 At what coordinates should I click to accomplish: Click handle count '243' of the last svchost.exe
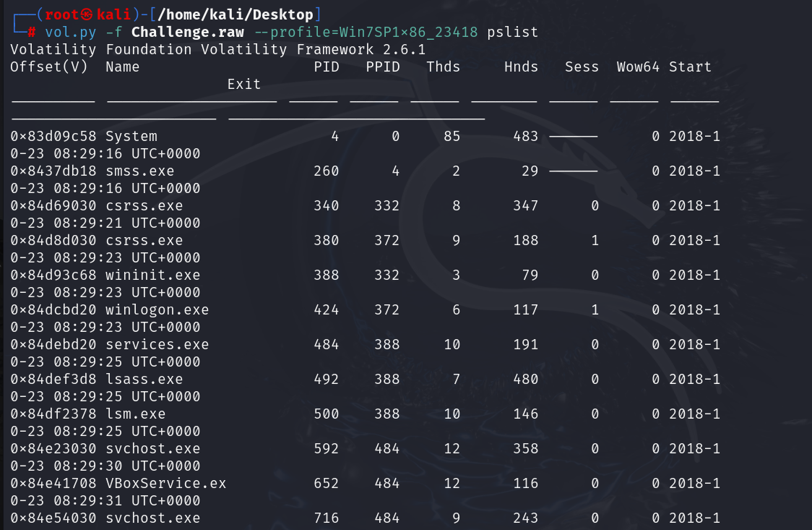[526, 518]
